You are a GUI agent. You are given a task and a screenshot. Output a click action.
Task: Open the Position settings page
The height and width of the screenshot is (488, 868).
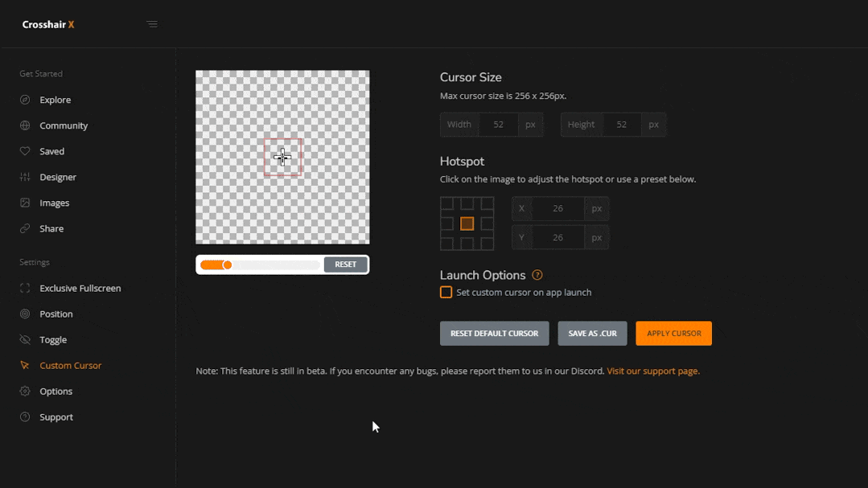pos(56,314)
